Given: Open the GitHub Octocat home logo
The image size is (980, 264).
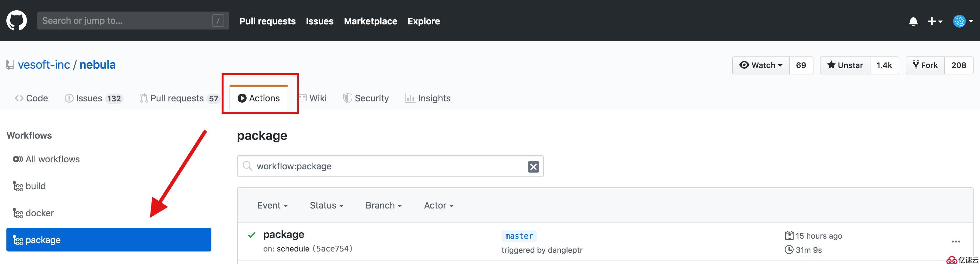Looking at the screenshot, I should [17, 21].
